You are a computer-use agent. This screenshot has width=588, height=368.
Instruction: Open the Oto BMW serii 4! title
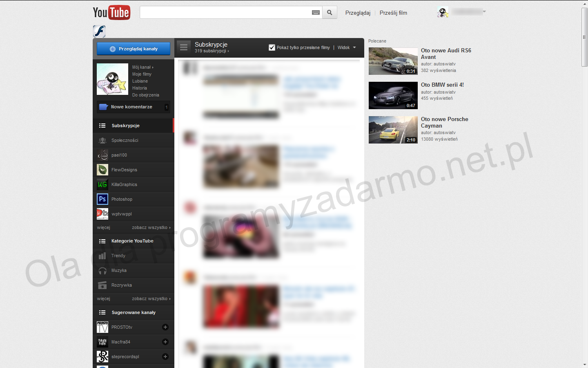click(x=442, y=85)
